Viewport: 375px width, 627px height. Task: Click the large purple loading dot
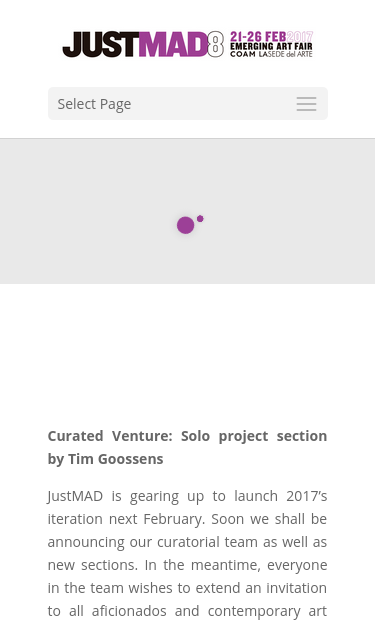186,225
